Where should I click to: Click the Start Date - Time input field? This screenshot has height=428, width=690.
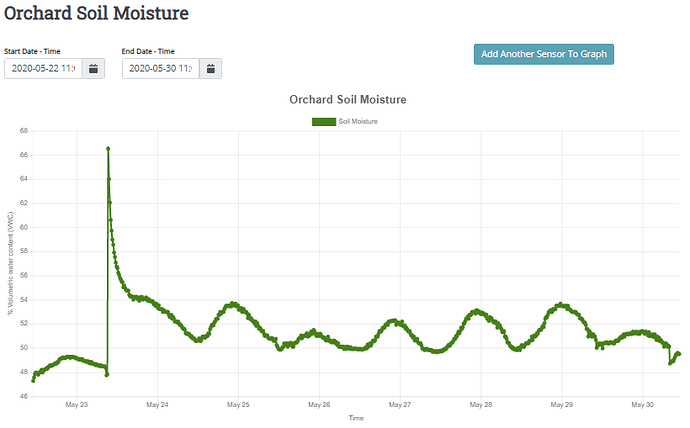[42, 69]
